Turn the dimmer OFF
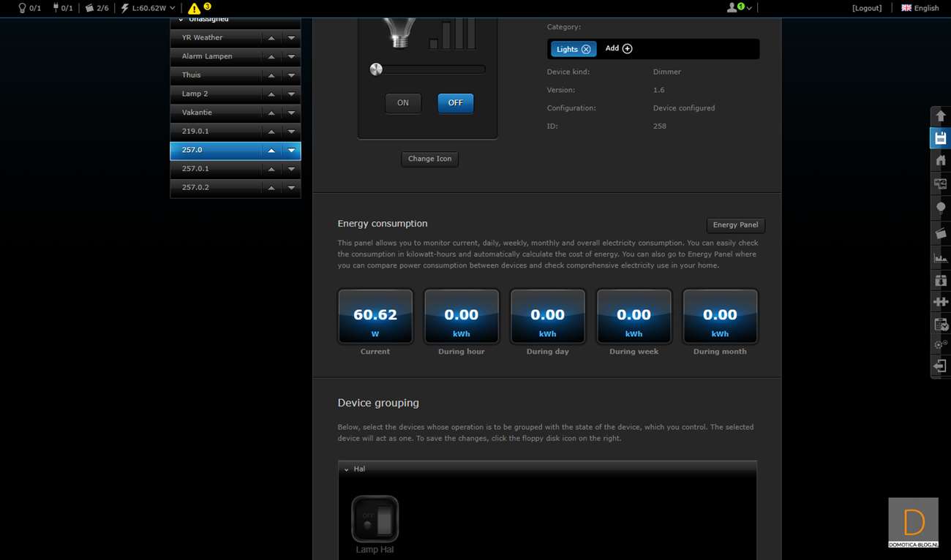The height and width of the screenshot is (560, 951). 455,103
